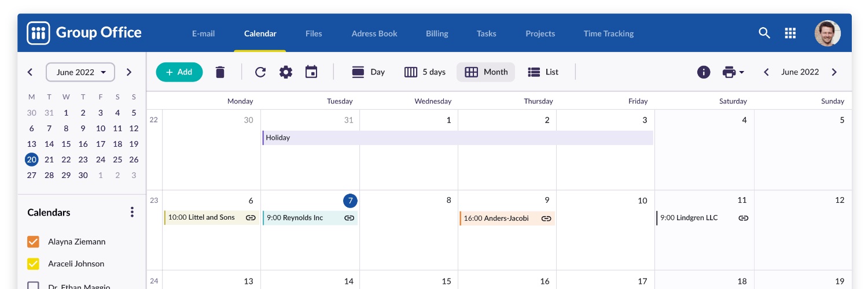
Task: Show calendar info icon
Action: (x=704, y=72)
